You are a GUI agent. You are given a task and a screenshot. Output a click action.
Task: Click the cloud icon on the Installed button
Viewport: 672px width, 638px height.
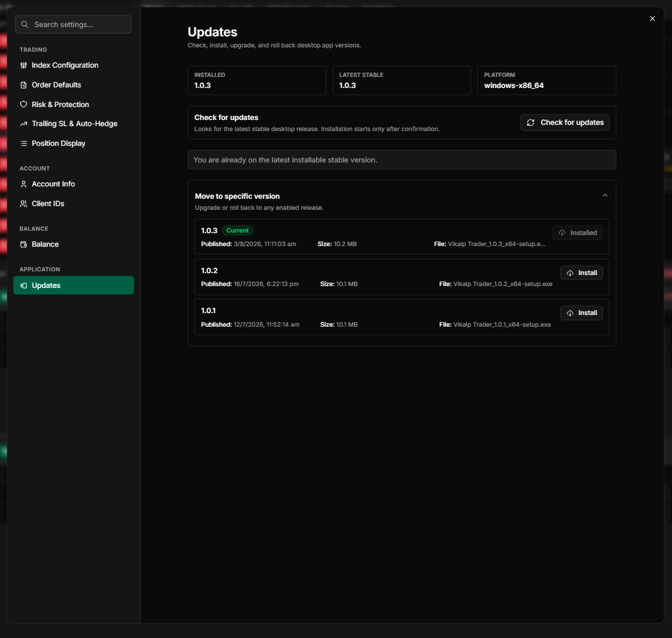pos(562,233)
